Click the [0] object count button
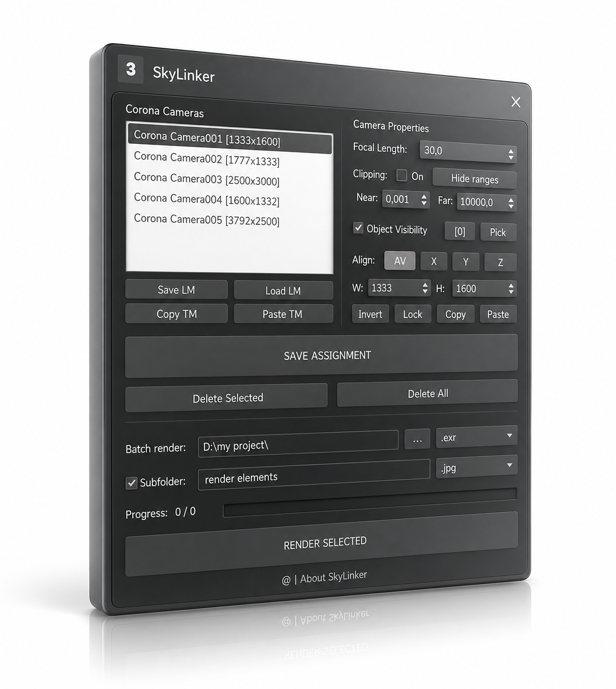The width and height of the screenshot is (616, 689). [460, 232]
